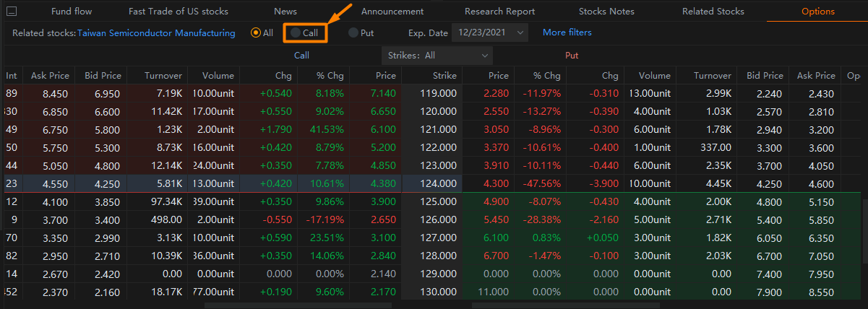Click the panel collapse icon at top-left
Image resolution: width=868 pixels, height=309 pixels.
click(12, 12)
